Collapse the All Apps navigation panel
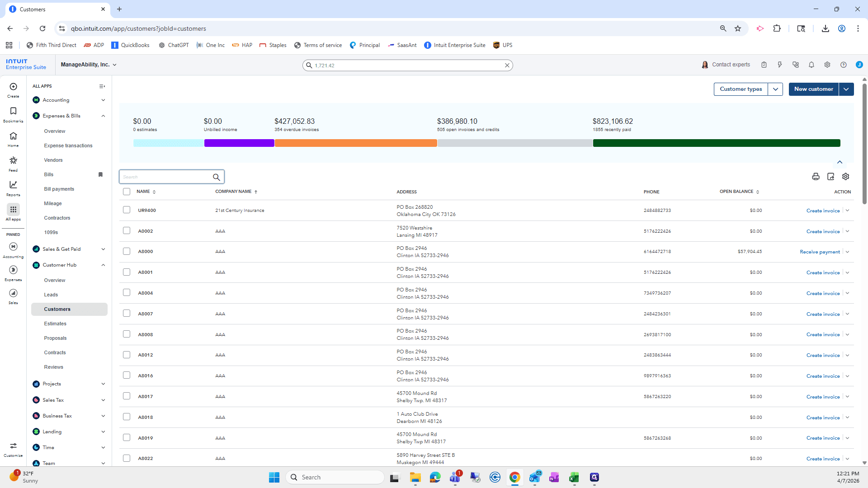 click(x=102, y=86)
